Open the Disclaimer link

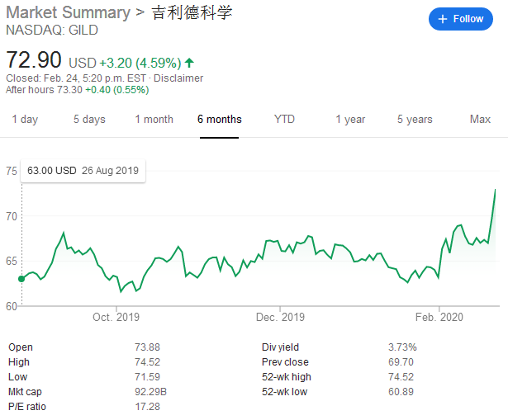(178, 78)
